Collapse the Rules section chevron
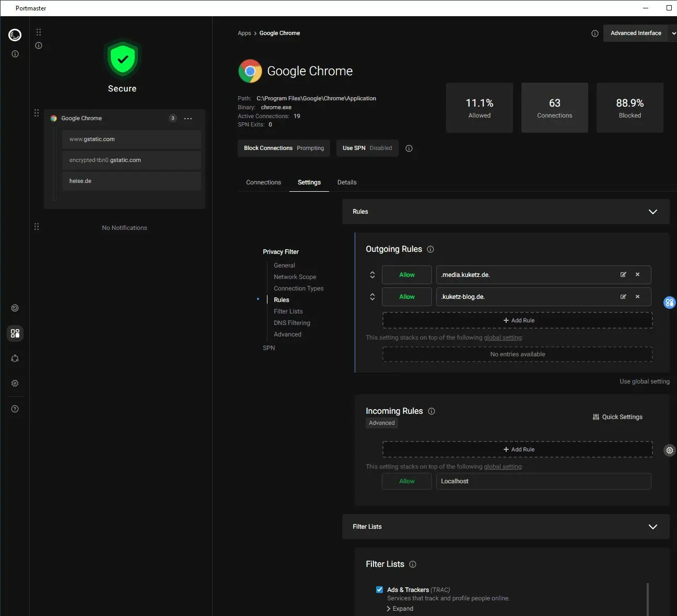This screenshot has width=677, height=616. point(653,212)
